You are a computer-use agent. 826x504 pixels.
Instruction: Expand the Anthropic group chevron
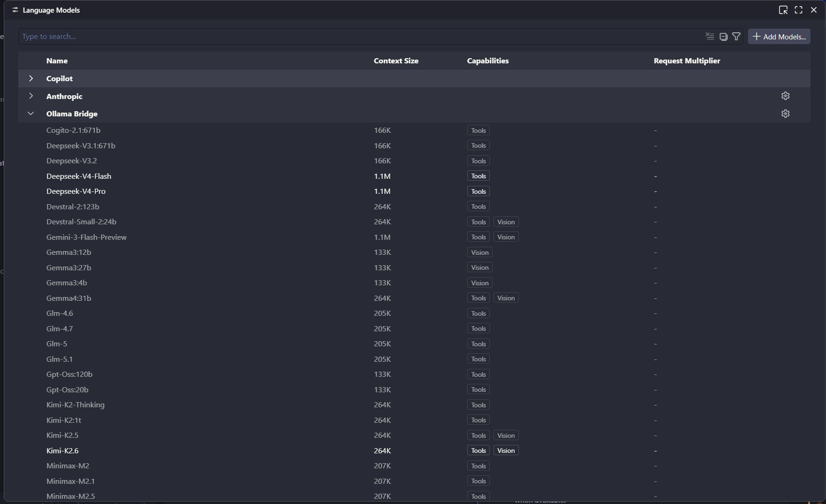tap(31, 96)
